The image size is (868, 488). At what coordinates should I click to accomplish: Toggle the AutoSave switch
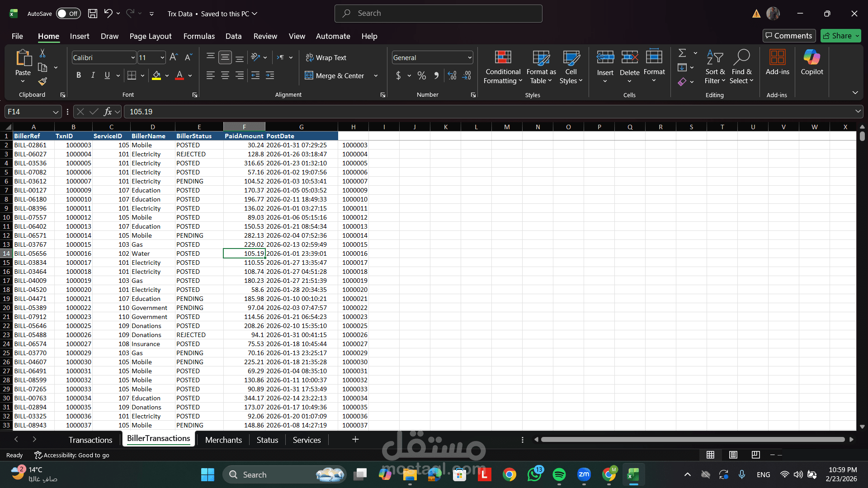pyautogui.click(x=68, y=14)
